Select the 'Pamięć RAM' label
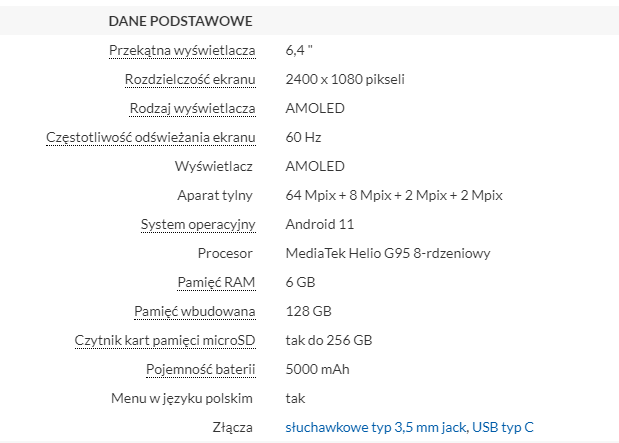Screen dimensions: 619x443 (x=216, y=282)
